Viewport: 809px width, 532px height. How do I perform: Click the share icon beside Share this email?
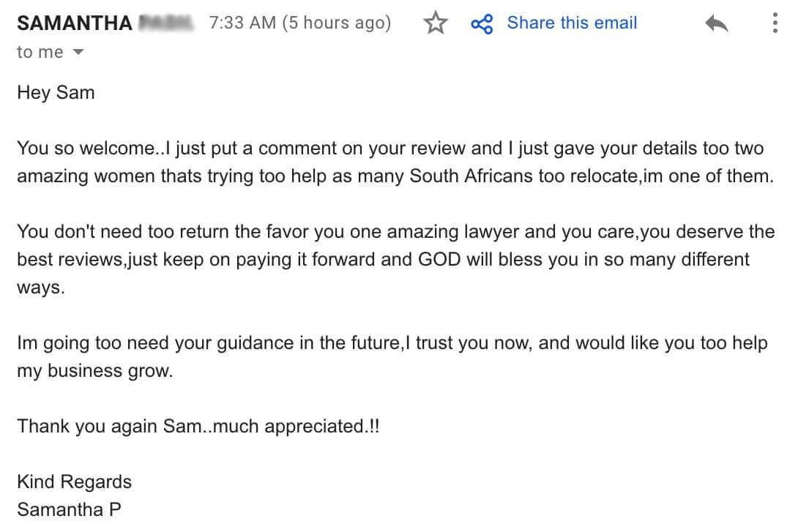[482, 23]
